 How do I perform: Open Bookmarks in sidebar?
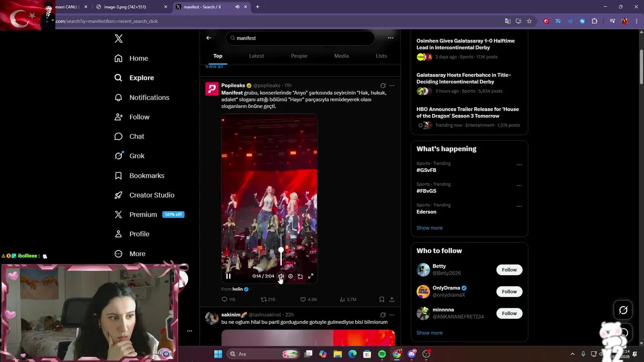[x=139, y=175]
